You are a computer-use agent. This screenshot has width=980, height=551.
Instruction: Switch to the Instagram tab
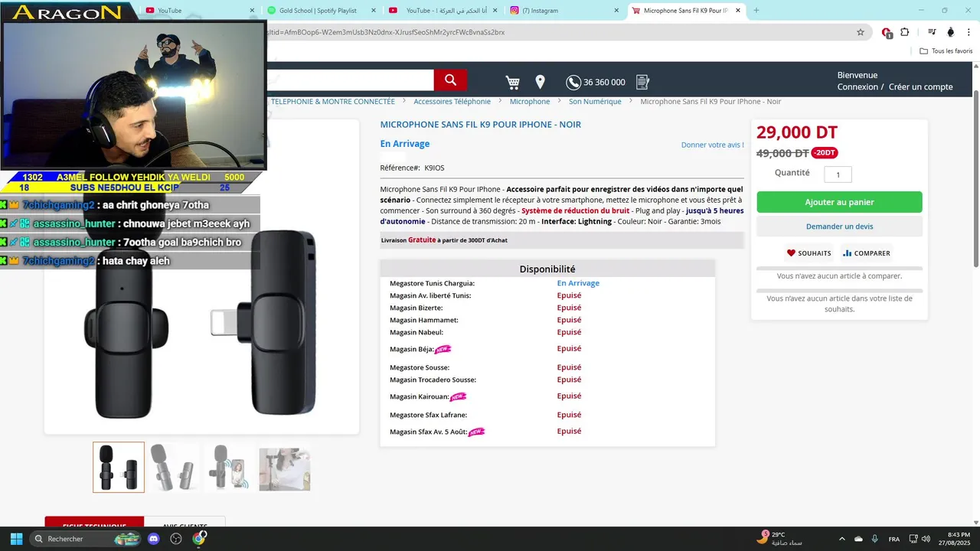point(565,11)
